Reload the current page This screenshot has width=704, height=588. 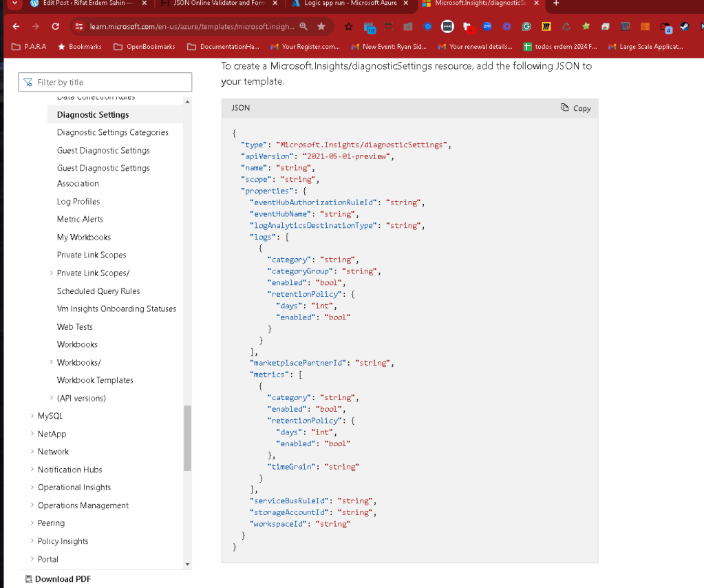pos(55,26)
